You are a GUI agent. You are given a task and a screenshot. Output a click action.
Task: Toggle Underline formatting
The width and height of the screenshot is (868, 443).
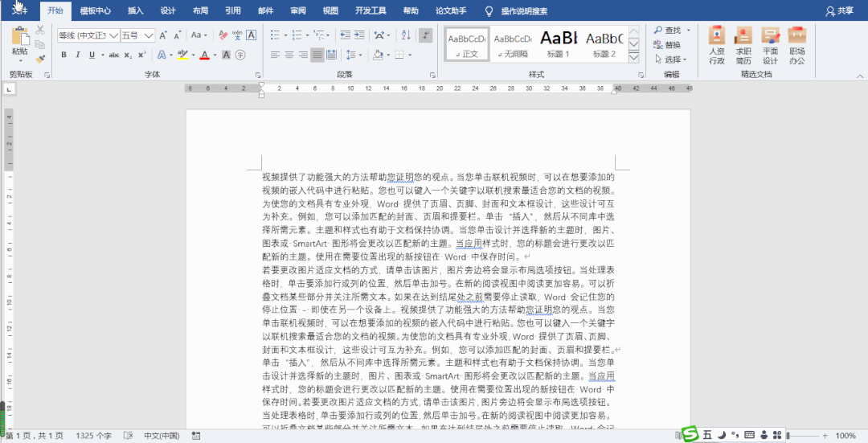[x=92, y=55]
